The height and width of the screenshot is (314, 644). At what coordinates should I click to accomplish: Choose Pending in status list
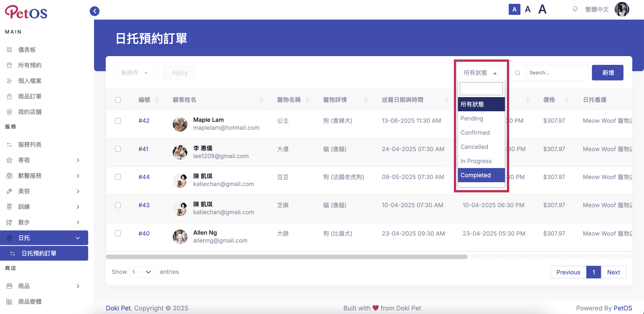[481, 118]
